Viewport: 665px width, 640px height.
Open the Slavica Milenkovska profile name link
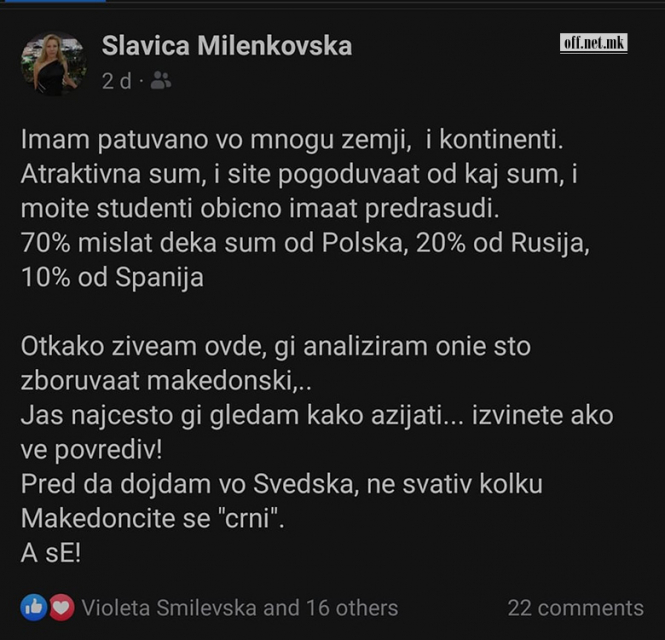tap(227, 46)
